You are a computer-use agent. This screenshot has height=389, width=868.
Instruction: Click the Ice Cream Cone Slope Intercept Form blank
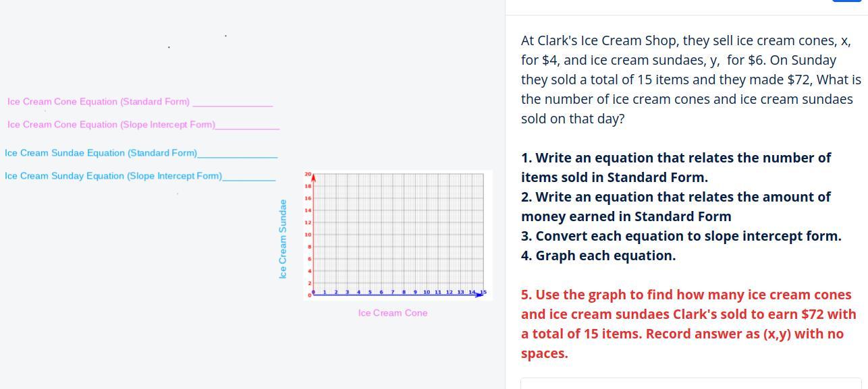coord(247,127)
